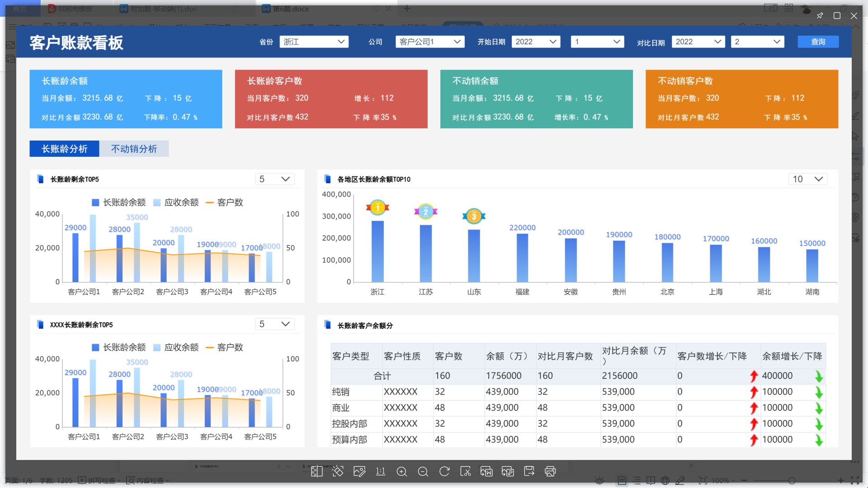868x488 pixels.
Task: Click the 长账龄客户数 red summary card
Action: point(331,99)
